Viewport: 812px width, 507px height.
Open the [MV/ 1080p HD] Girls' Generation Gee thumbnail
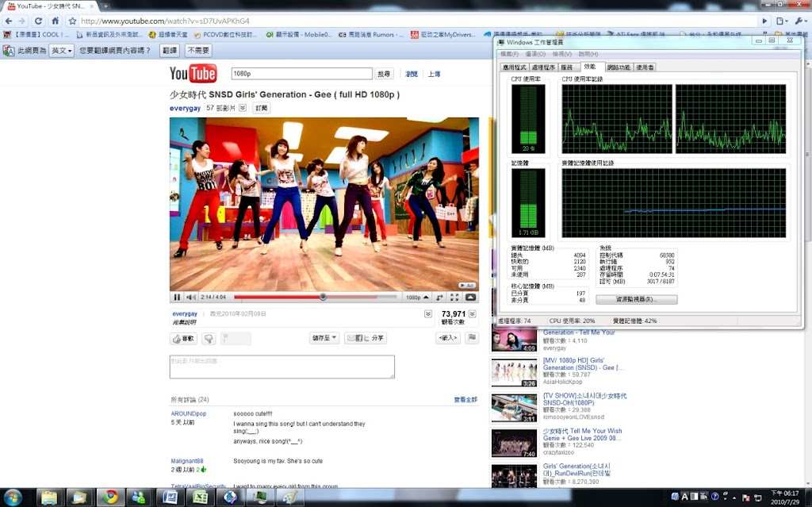[x=514, y=371]
